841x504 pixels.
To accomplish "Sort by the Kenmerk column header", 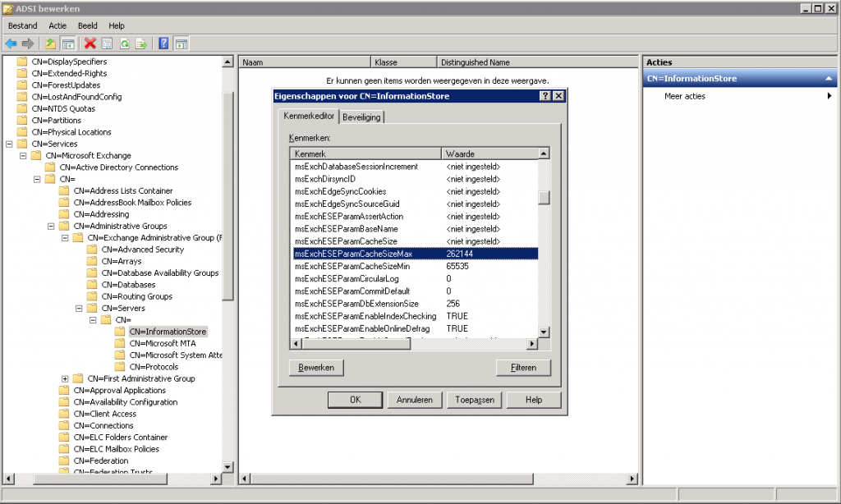I will click(x=365, y=153).
